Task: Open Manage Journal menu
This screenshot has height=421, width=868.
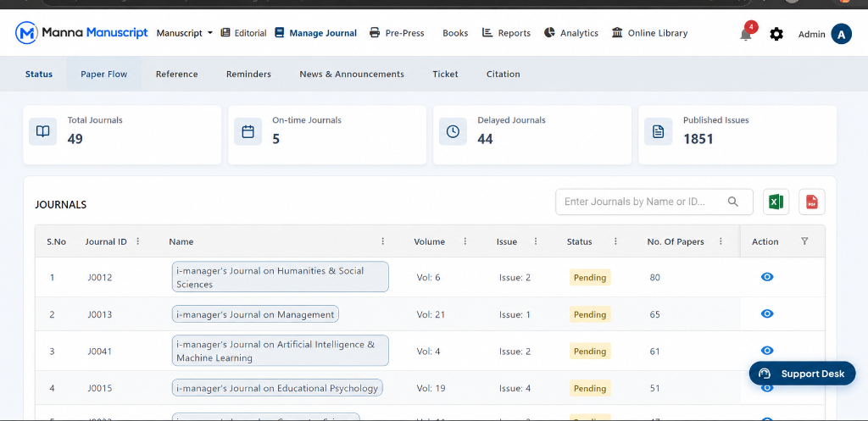Action: (315, 33)
